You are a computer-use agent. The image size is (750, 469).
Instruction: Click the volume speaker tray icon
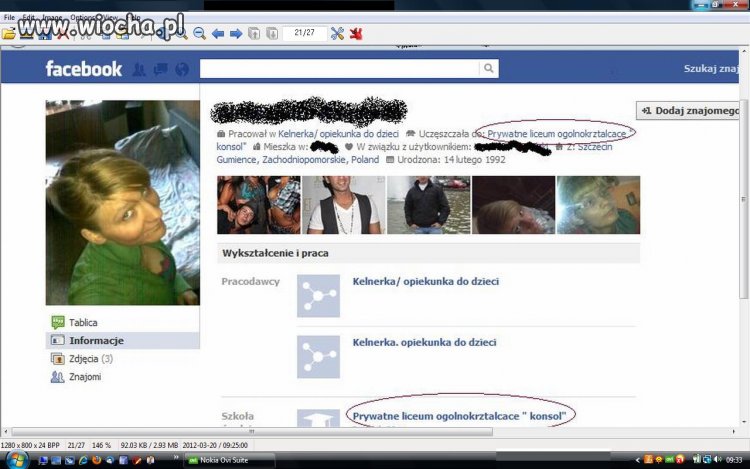click(x=717, y=459)
